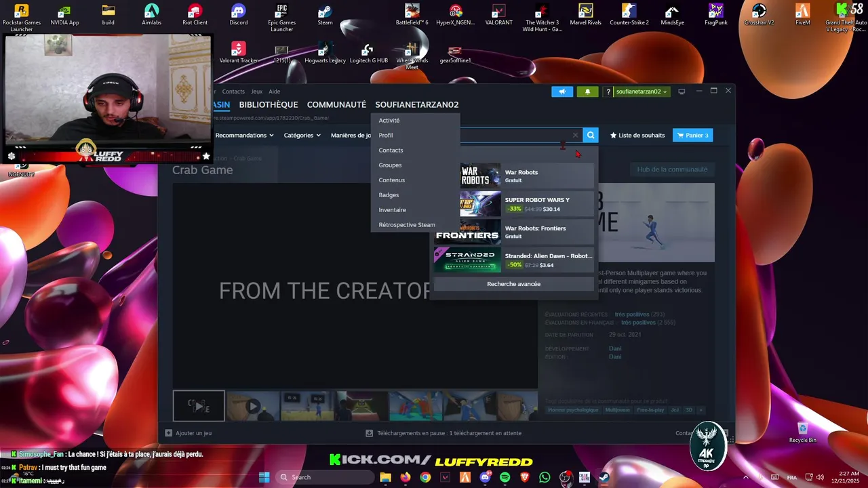The height and width of the screenshot is (488, 868).
Task: Launch VALORANT desktop shortcut
Action: point(498,15)
